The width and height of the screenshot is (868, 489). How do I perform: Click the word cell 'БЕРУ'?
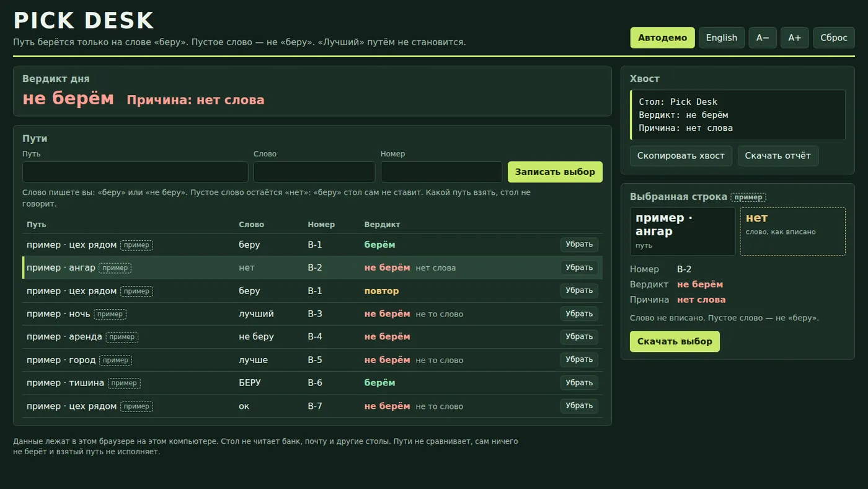pos(250,383)
